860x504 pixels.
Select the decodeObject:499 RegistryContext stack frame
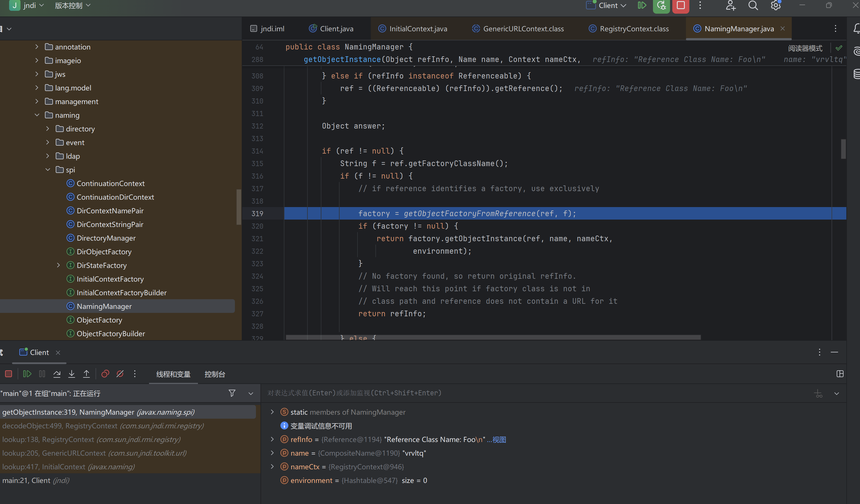pos(103,426)
